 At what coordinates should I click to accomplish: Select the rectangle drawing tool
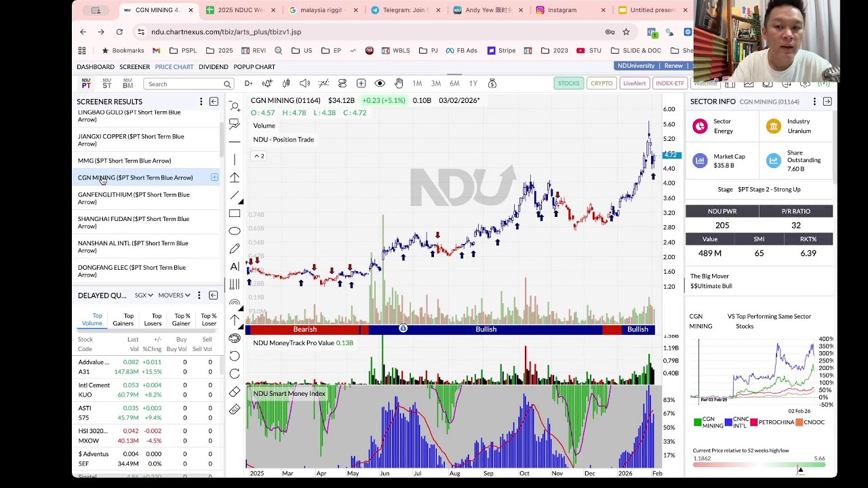[x=235, y=213]
